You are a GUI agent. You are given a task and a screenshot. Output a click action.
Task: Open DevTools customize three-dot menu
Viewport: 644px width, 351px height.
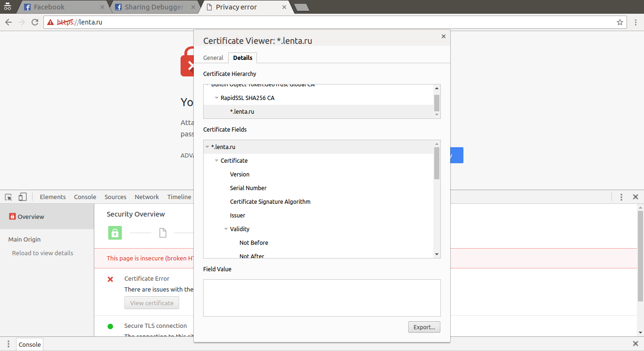pyautogui.click(x=621, y=197)
